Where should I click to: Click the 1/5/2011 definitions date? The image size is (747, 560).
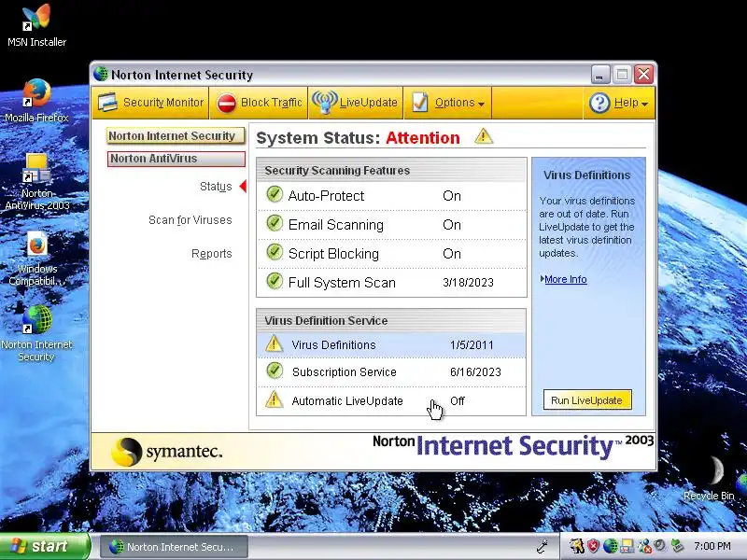(x=472, y=344)
